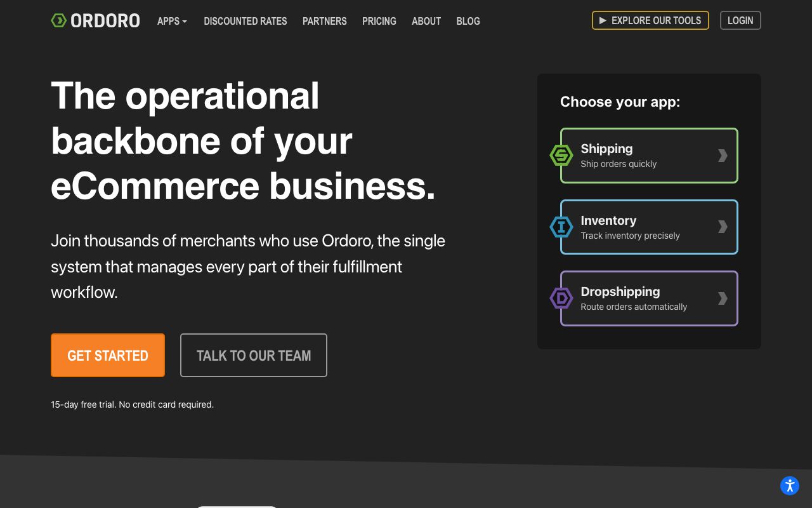This screenshot has height=508, width=812.
Task: Select the Dropshipping app title text
Action: (x=620, y=291)
